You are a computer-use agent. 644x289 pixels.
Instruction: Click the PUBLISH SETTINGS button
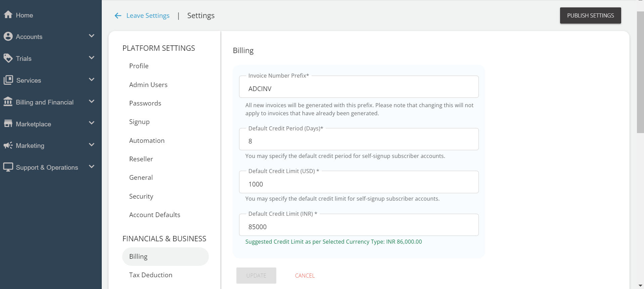click(590, 15)
